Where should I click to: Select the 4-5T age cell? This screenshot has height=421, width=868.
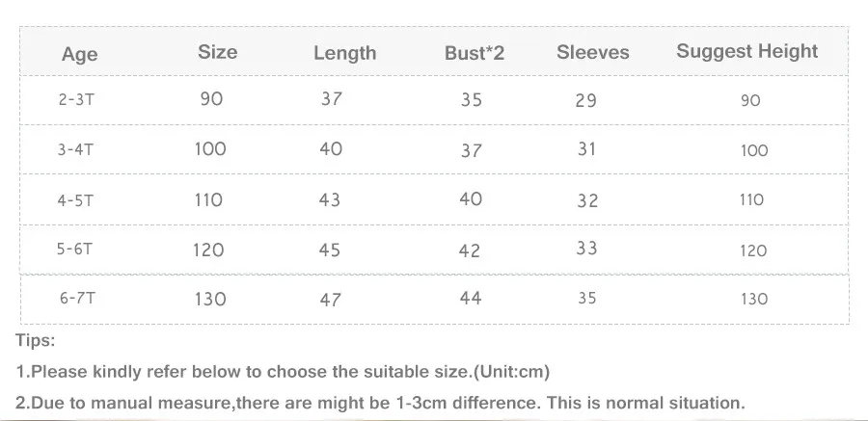75,199
